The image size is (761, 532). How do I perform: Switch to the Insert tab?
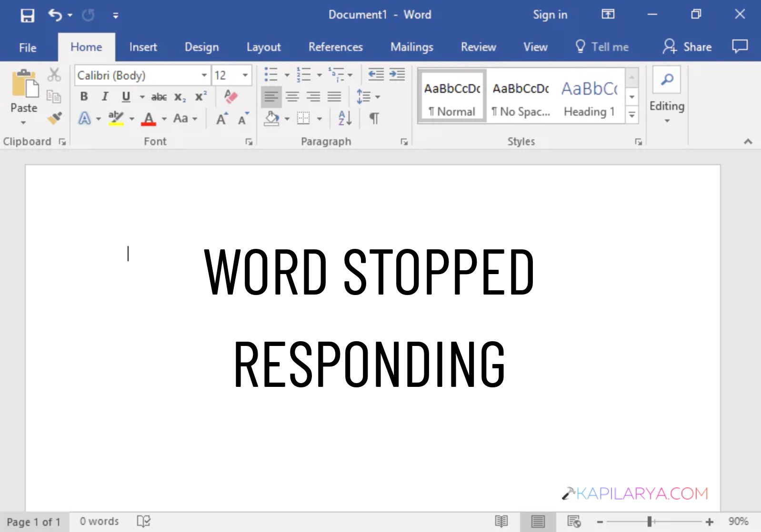143,47
